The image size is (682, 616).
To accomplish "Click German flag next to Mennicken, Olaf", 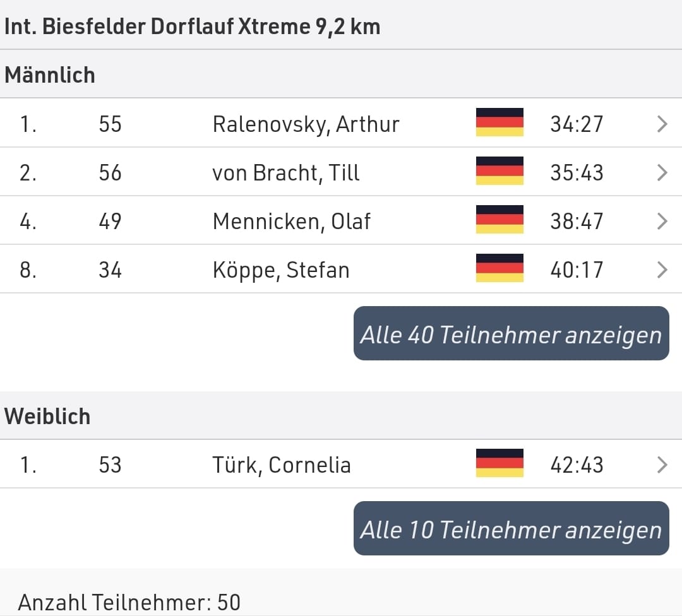I will coord(500,220).
